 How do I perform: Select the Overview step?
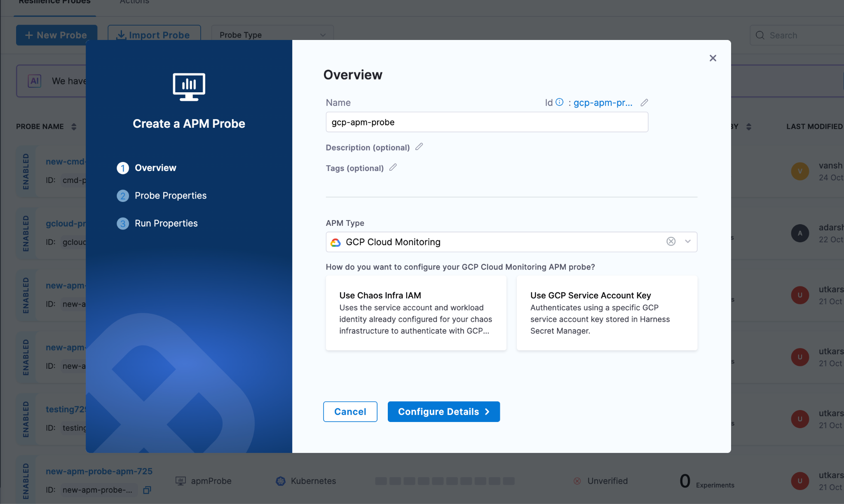[x=155, y=168]
